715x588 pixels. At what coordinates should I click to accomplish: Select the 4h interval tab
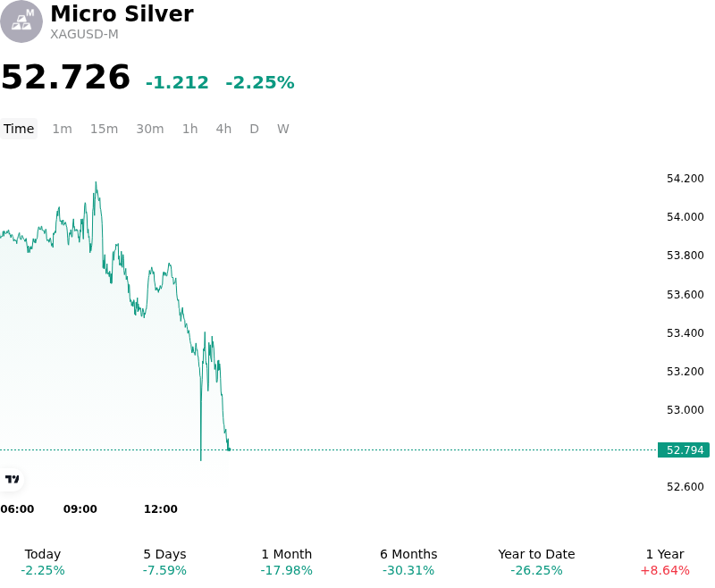click(223, 129)
